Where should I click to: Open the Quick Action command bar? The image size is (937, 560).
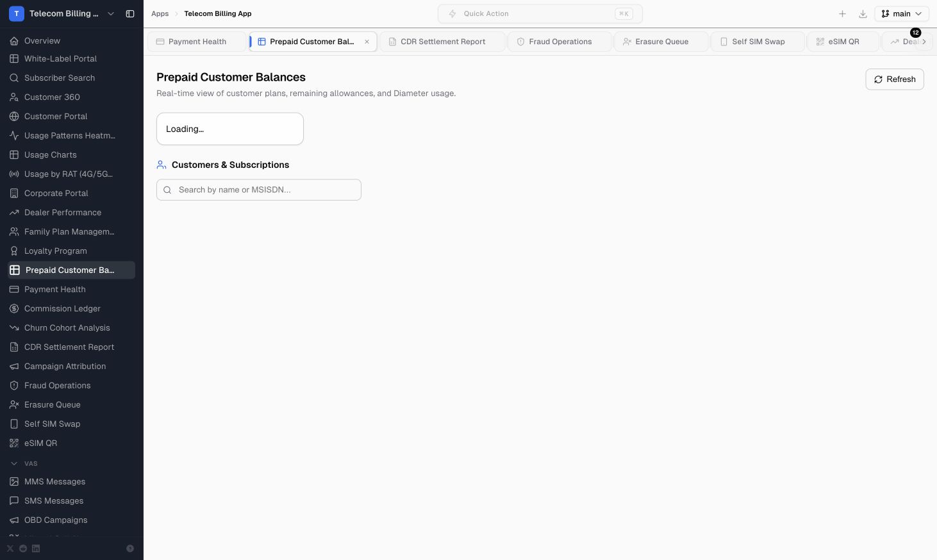coord(540,13)
